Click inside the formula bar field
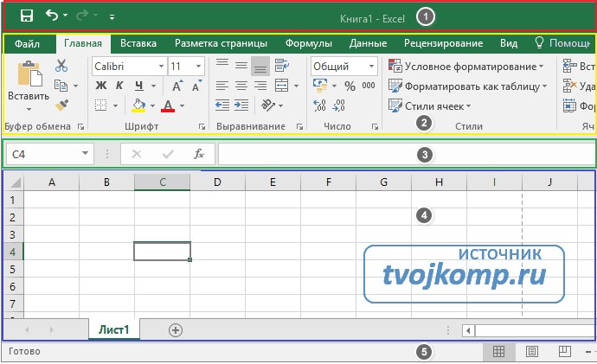Screen dimensions: 597x364 pos(407,154)
